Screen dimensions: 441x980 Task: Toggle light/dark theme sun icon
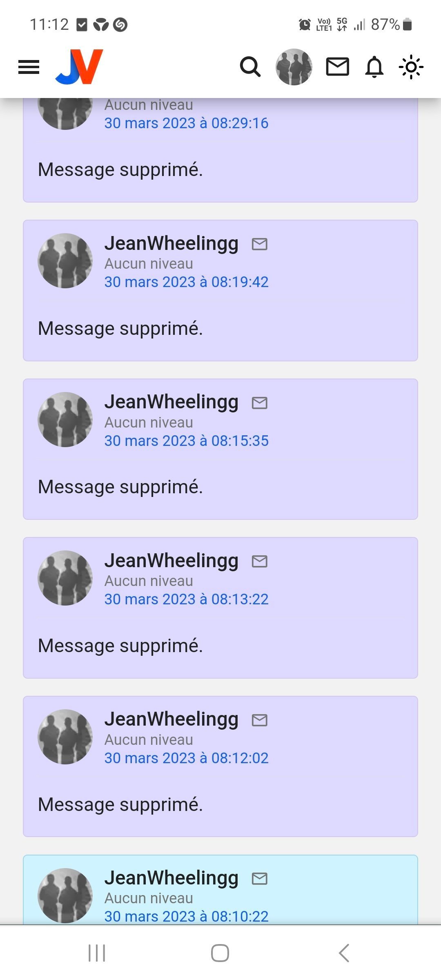[x=411, y=67]
